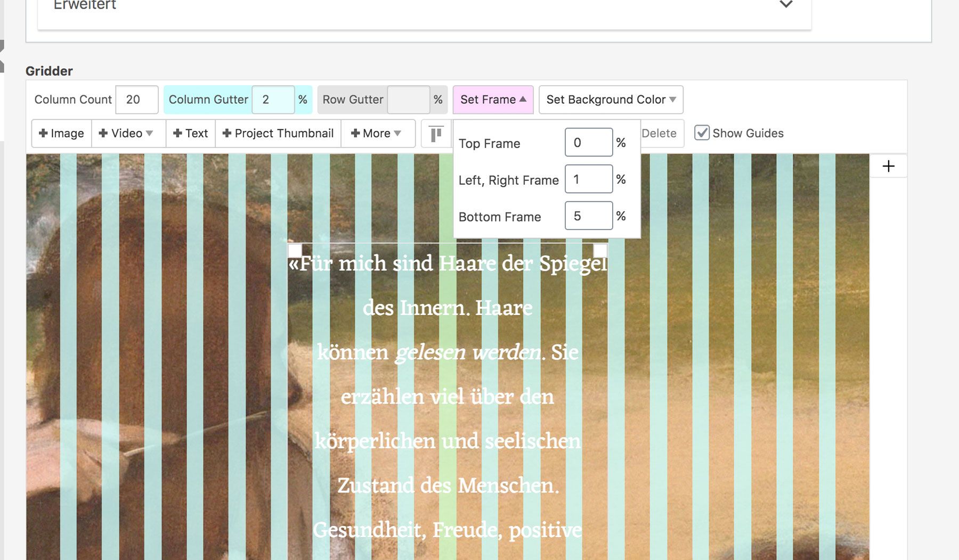
Task: Change the Bottom Frame value
Action: [x=588, y=216]
